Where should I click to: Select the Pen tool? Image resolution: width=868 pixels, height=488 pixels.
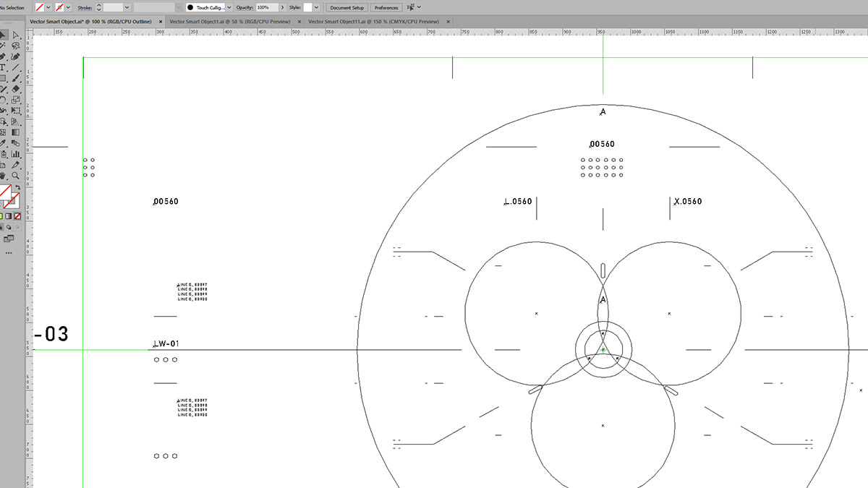click(4, 56)
